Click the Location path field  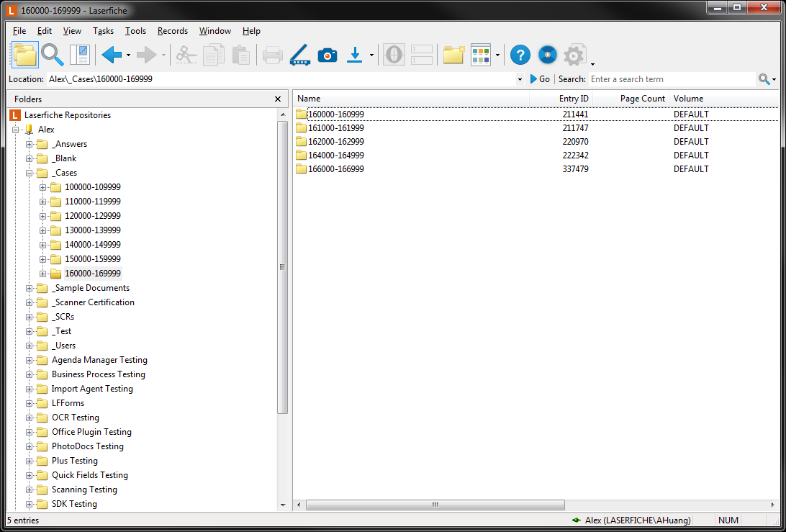(x=281, y=79)
